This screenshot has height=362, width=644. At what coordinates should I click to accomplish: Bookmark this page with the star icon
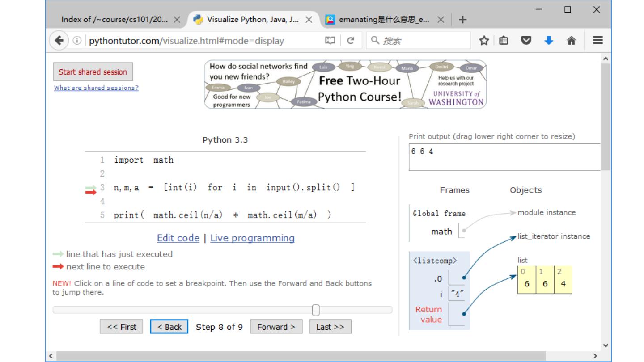point(483,41)
